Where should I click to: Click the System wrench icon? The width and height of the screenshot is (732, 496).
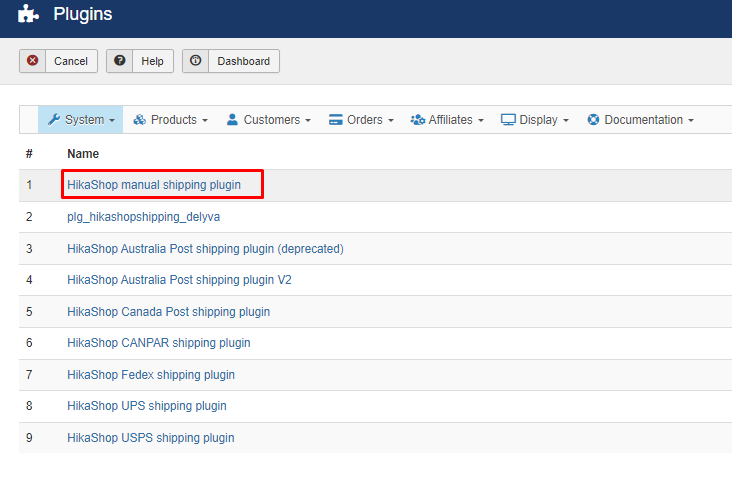coord(54,120)
